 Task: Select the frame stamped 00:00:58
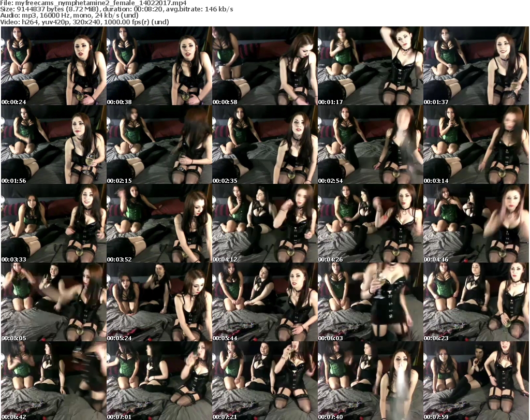[x=264, y=66]
